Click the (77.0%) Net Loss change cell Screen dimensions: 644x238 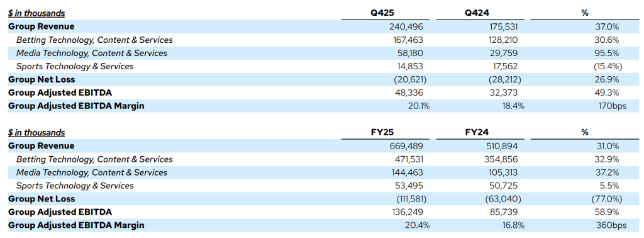tap(606, 199)
